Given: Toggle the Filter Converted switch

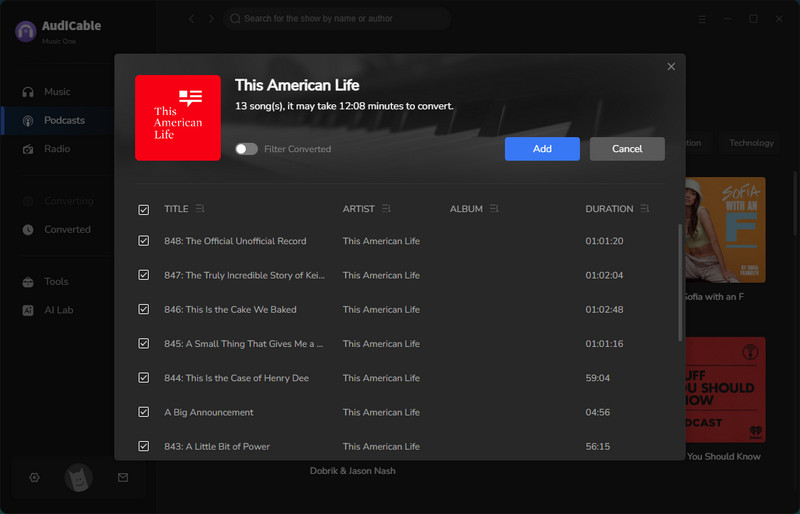Looking at the screenshot, I should pos(246,149).
